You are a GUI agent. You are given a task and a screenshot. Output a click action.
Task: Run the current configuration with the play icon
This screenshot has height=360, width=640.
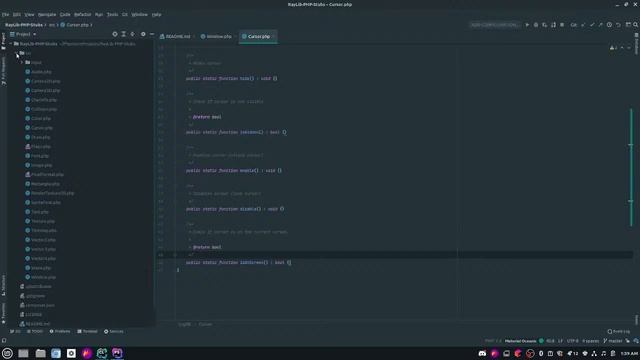point(527,25)
